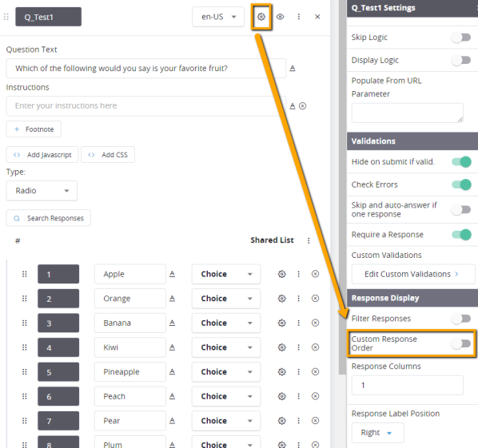Open text formatting for Instructions

pos(293,106)
